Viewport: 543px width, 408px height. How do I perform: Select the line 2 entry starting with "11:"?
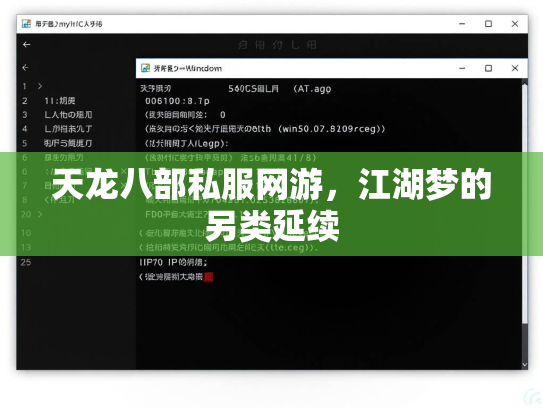tap(60, 101)
